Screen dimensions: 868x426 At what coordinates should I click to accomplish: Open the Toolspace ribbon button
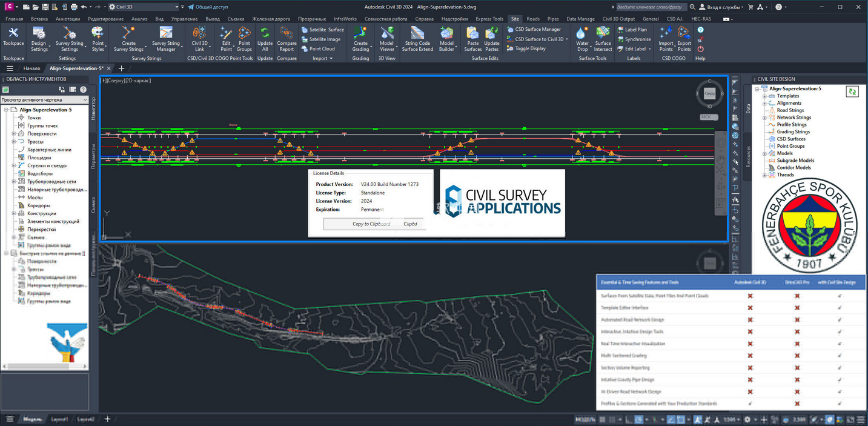(x=13, y=37)
